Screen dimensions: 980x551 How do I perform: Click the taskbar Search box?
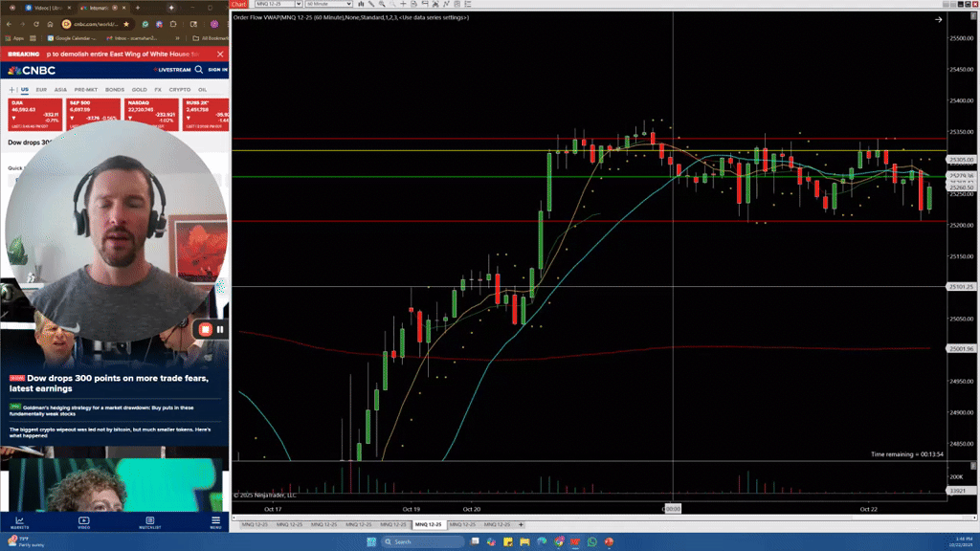(422, 541)
